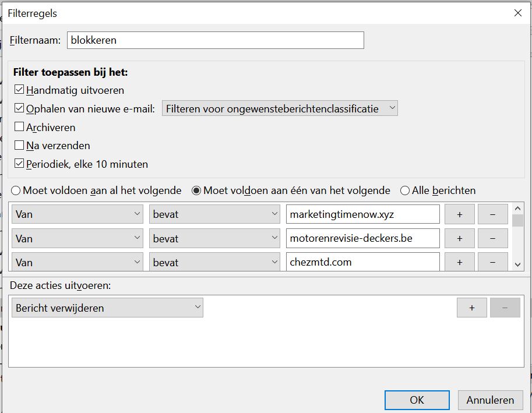The height and width of the screenshot is (413, 532).
Task: Click the OK button
Action: (x=416, y=400)
